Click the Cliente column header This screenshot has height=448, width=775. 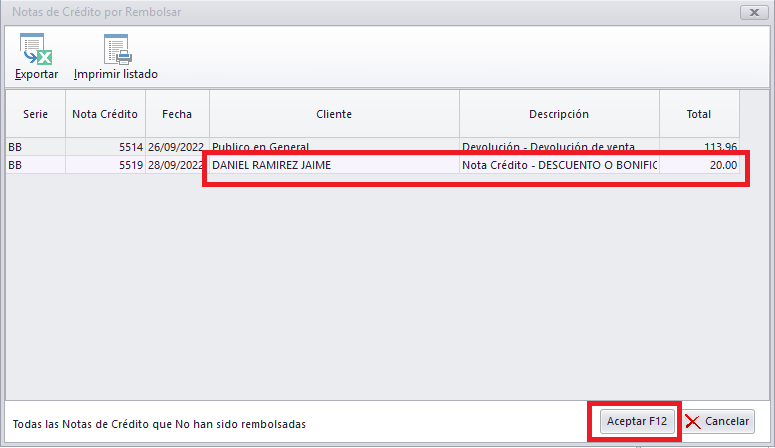pyautogui.click(x=334, y=114)
